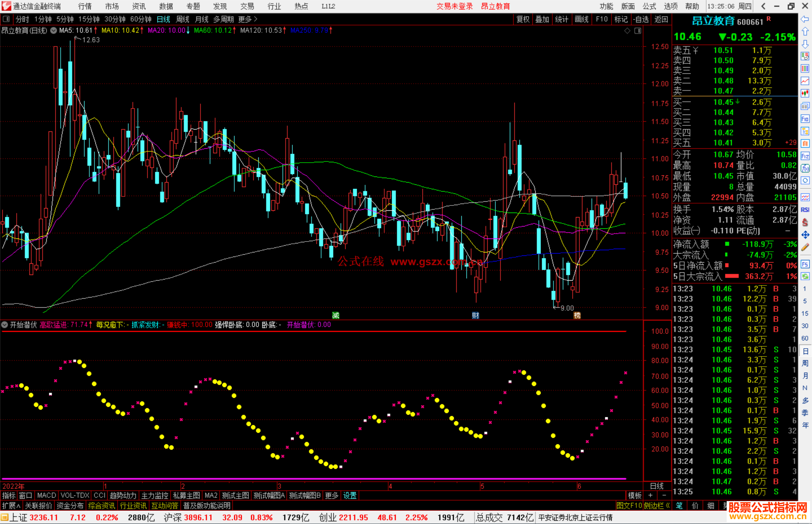This screenshot has width=812, height=524.
Task: Open the f(x) formula icon
Action: (x=805, y=168)
